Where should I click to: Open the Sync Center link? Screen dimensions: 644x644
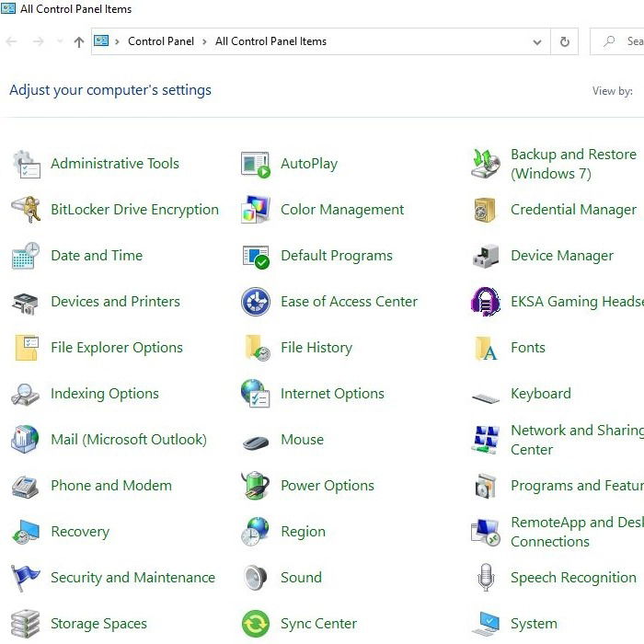click(318, 624)
